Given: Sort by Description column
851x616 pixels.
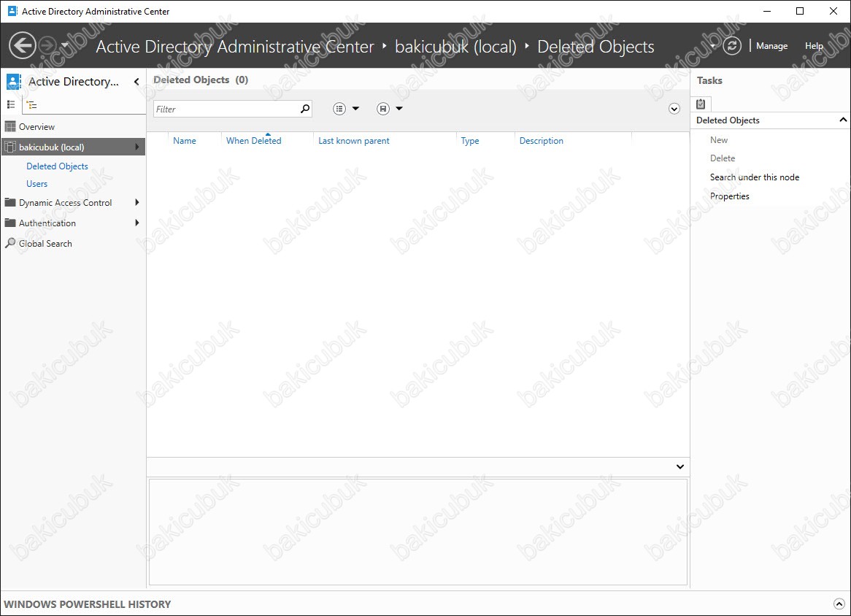Looking at the screenshot, I should pyautogui.click(x=541, y=141).
